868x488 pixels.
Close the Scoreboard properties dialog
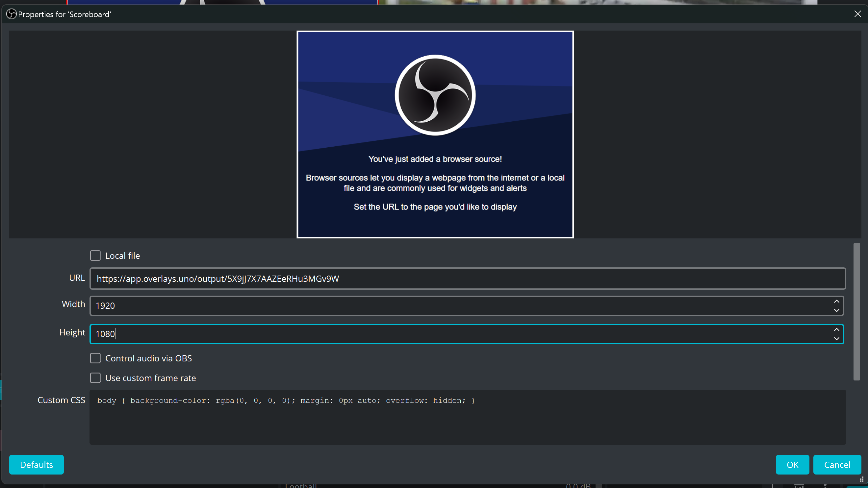click(x=857, y=14)
